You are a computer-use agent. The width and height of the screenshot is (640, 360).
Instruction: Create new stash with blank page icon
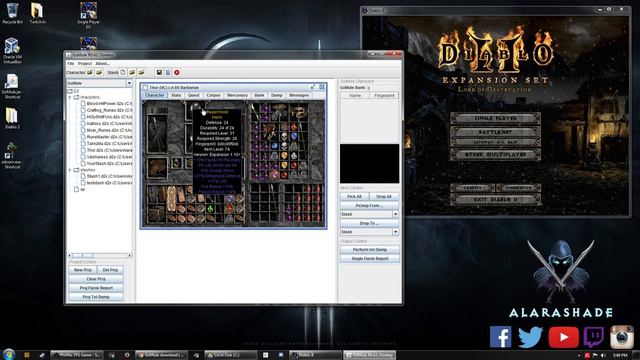click(x=123, y=73)
